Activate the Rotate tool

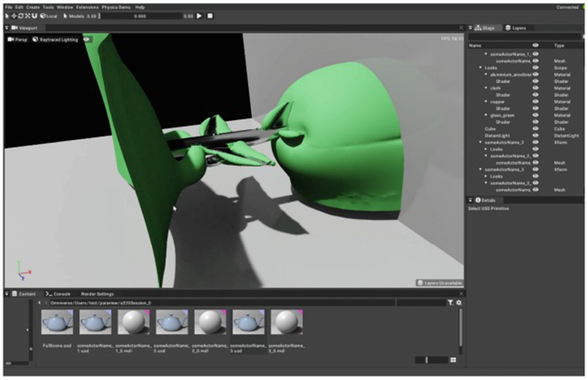(x=21, y=16)
